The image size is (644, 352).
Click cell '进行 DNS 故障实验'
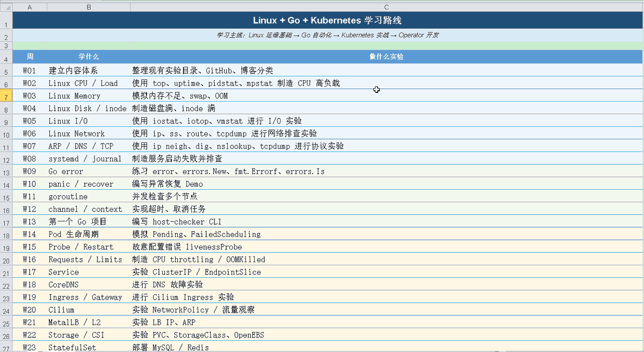tap(386, 284)
